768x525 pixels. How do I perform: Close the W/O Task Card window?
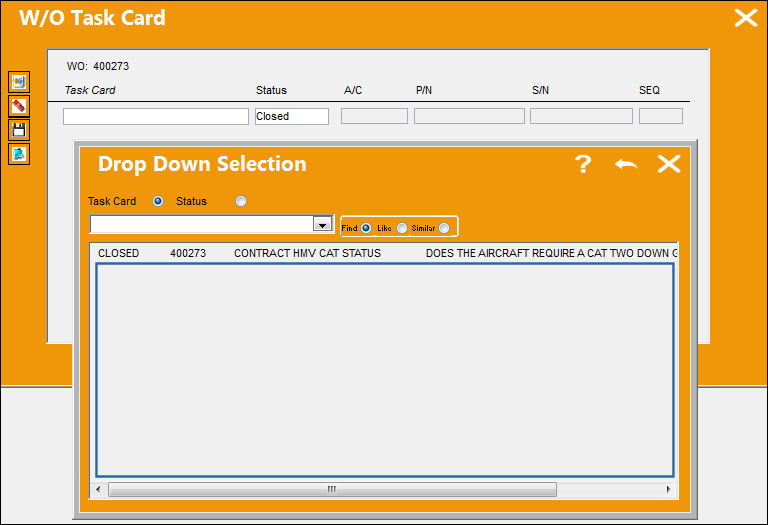click(746, 18)
